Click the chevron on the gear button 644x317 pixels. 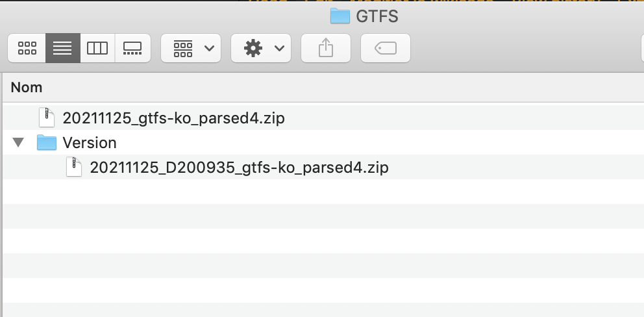[279, 48]
